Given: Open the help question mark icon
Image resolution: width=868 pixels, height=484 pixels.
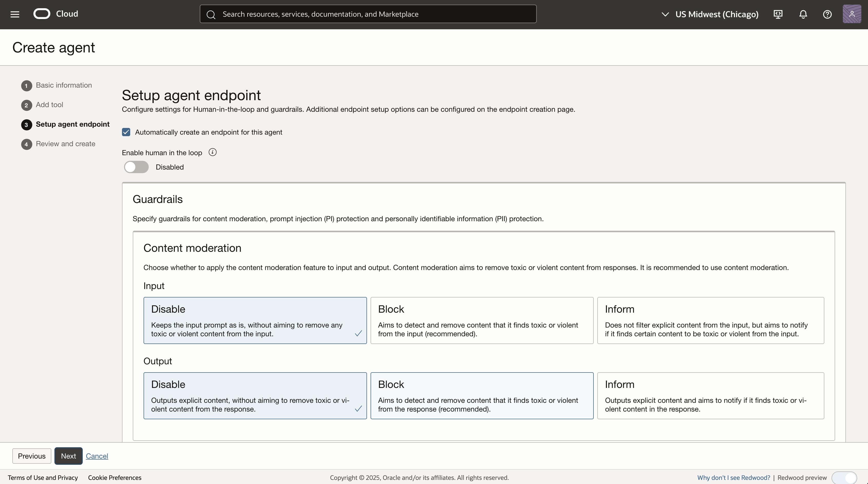Looking at the screenshot, I should tap(827, 14).
